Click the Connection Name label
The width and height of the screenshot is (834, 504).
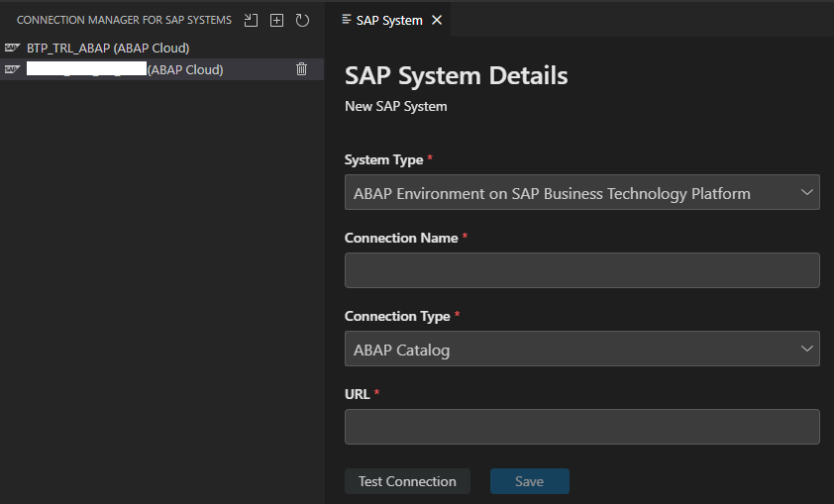[x=401, y=238]
